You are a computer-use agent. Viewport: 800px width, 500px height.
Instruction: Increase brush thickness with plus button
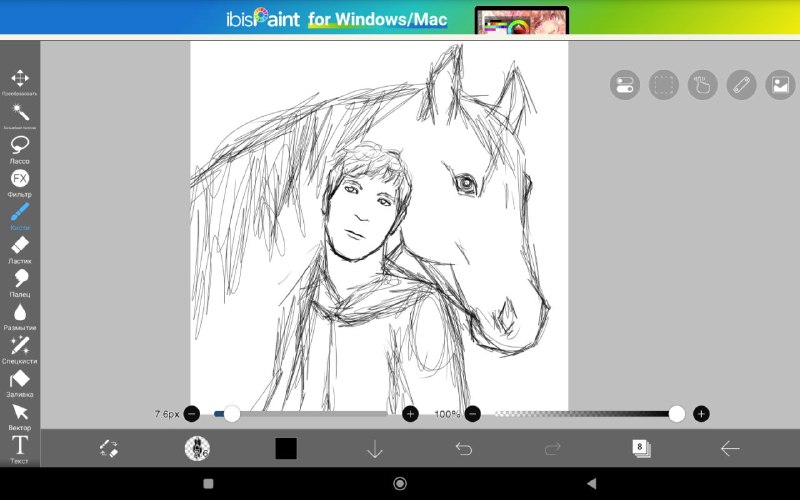coord(410,414)
